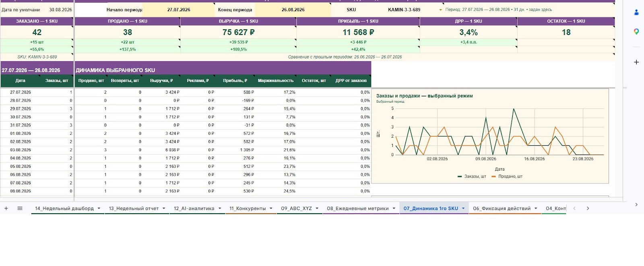The image size is (644, 266).
Task: Select the Возвраты, шт column header
Action: point(125,80)
